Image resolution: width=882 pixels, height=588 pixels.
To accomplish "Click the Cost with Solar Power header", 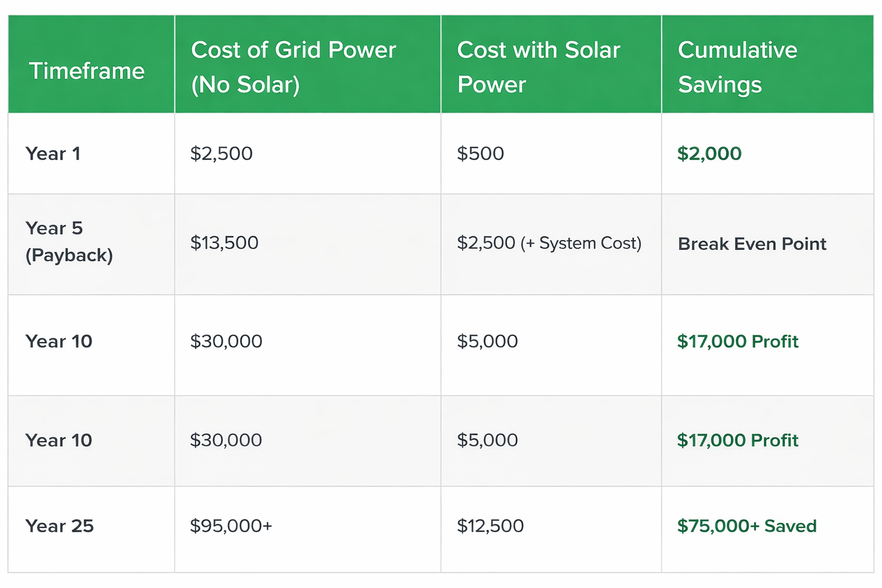I will coord(538,67).
